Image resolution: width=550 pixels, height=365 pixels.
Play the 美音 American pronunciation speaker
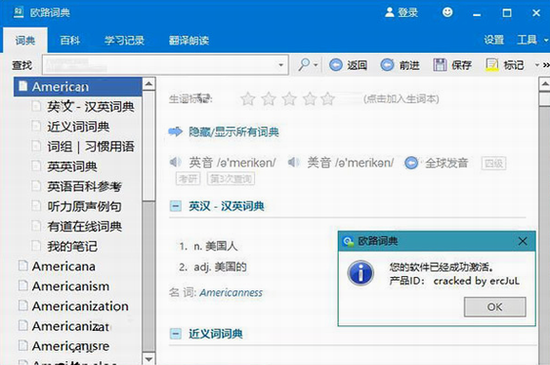point(294,162)
